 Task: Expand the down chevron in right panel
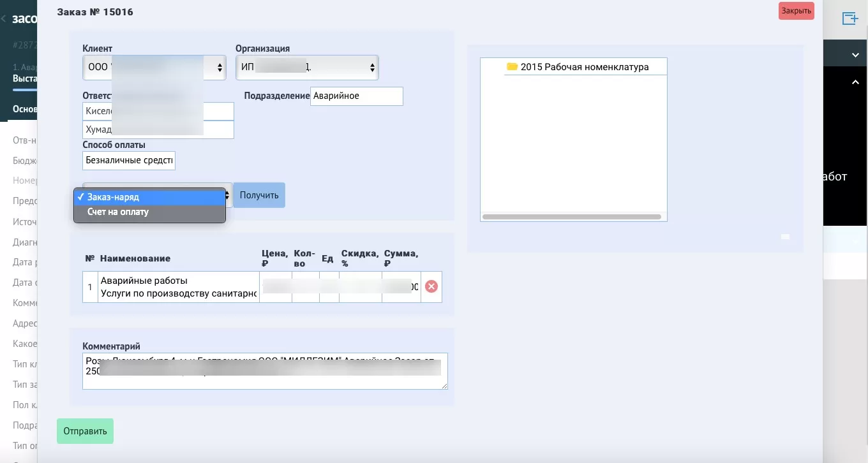[x=855, y=55]
